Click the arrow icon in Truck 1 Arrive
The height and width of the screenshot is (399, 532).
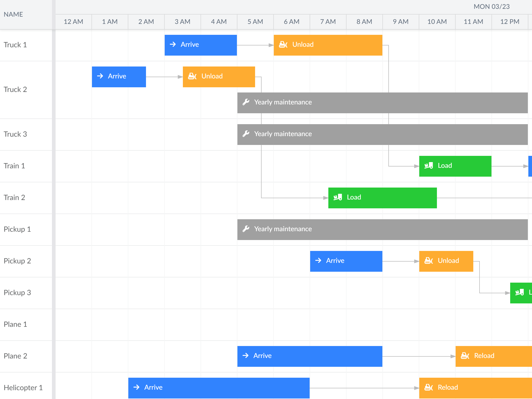173,44
